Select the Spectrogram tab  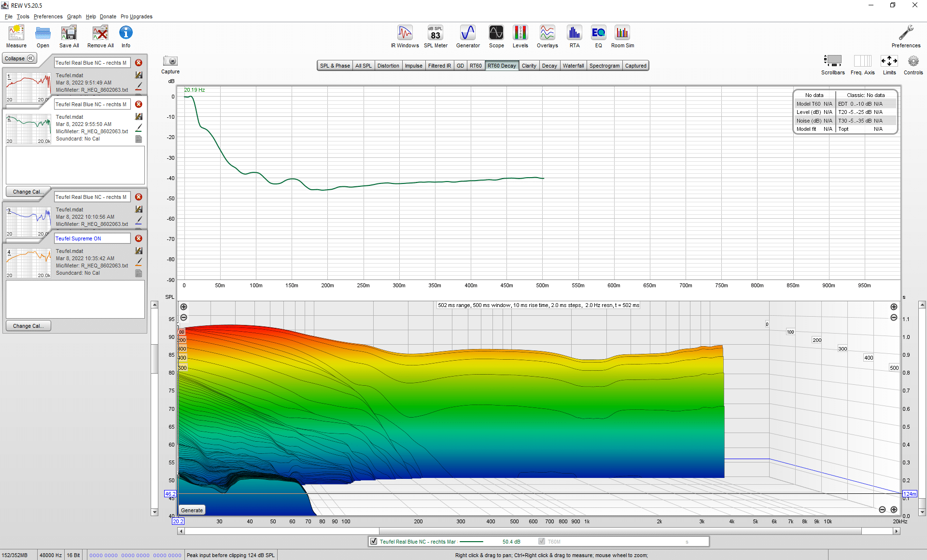(x=604, y=66)
